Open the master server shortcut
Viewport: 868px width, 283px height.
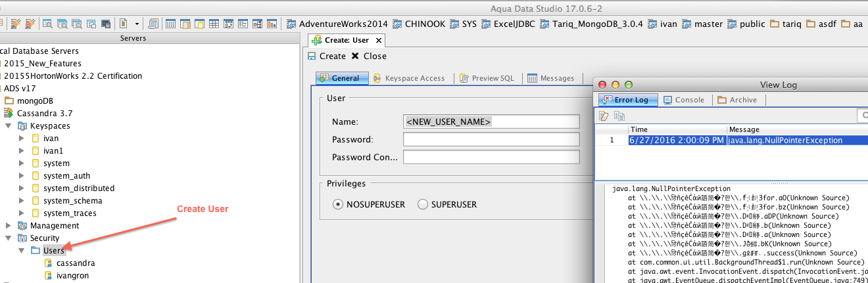tap(702, 24)
